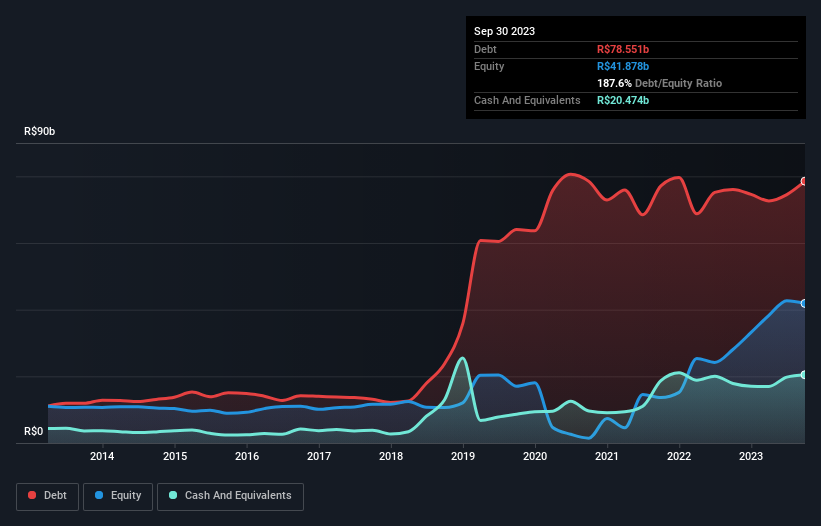This screenshot has width=821, height=526.
Task: Click the Equity row label in tooltip
Action: [489, 66]
